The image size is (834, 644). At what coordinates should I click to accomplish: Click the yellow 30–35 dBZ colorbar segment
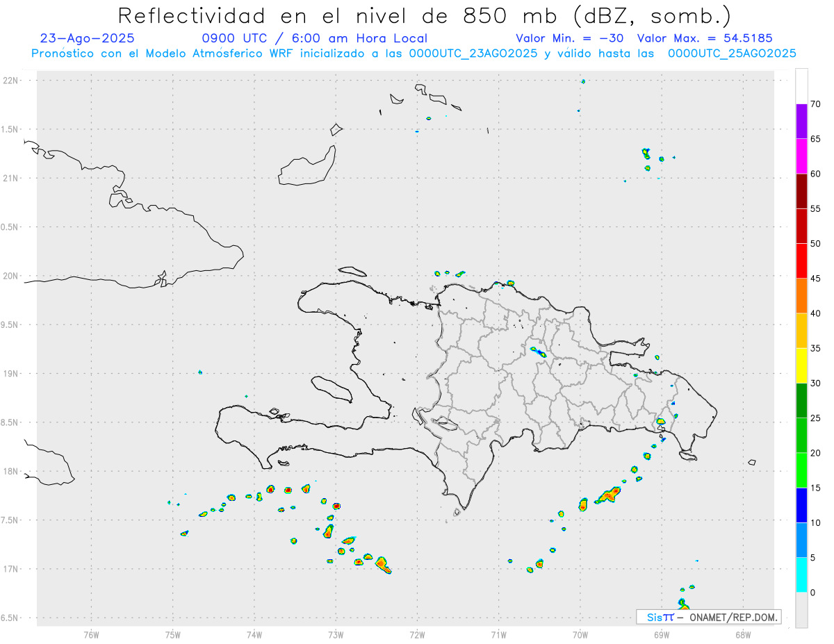(801, 365)
